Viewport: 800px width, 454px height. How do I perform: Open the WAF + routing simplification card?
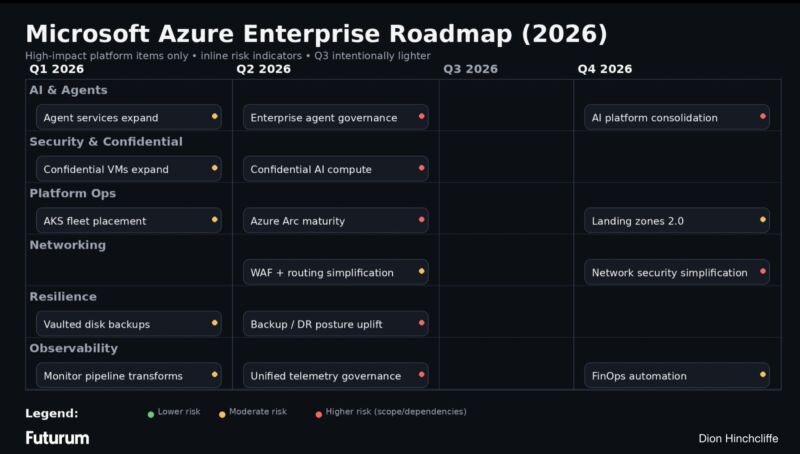335,272
